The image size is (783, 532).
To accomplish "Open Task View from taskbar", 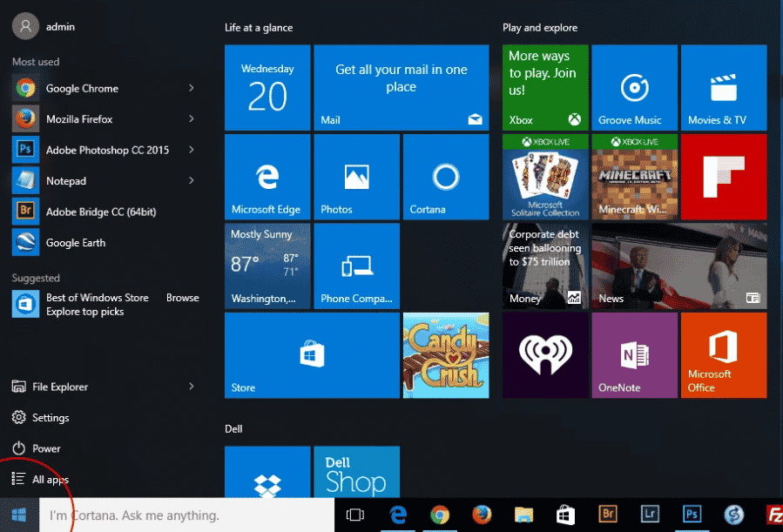I will tap(355, 515).
